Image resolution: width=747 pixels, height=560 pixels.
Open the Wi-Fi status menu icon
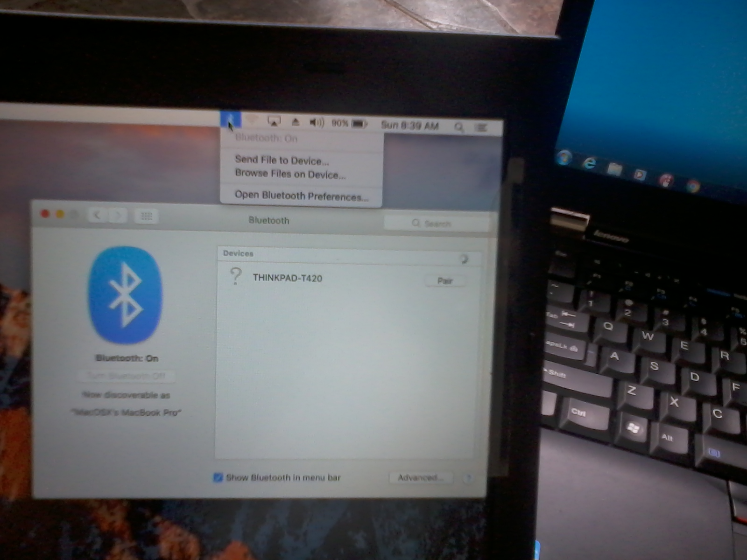252,121
